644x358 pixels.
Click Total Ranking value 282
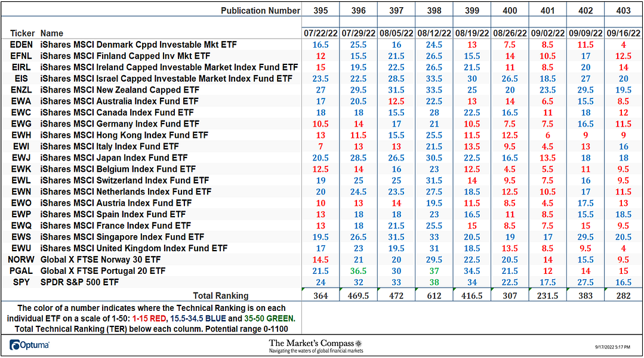624,296
